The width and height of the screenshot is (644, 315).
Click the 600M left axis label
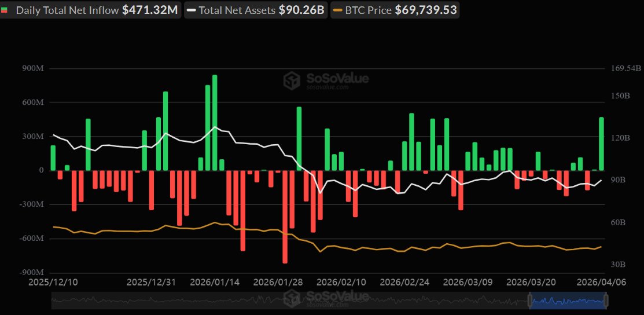click(x=34, y=102)
